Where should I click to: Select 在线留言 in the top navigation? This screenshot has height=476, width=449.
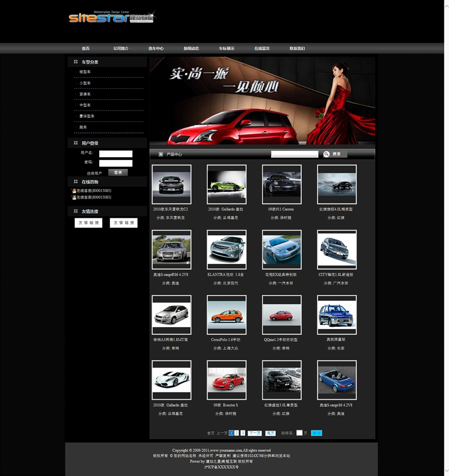(x=262, y=49)
